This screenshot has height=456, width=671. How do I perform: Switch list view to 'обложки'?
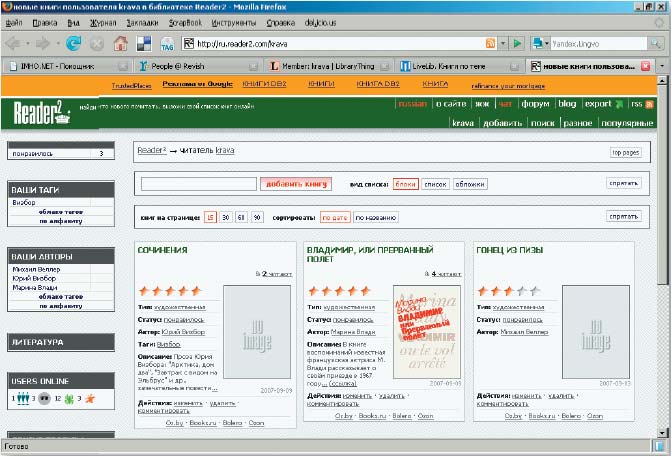click(469, 184)
